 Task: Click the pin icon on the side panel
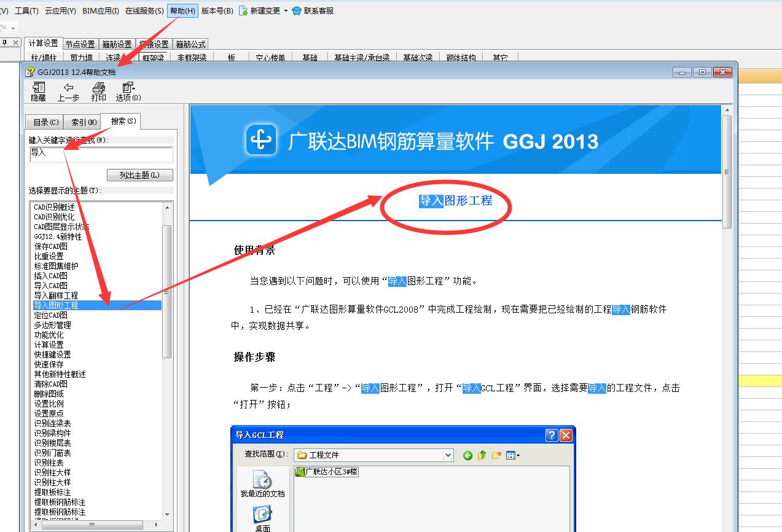(x=4, y=42)
